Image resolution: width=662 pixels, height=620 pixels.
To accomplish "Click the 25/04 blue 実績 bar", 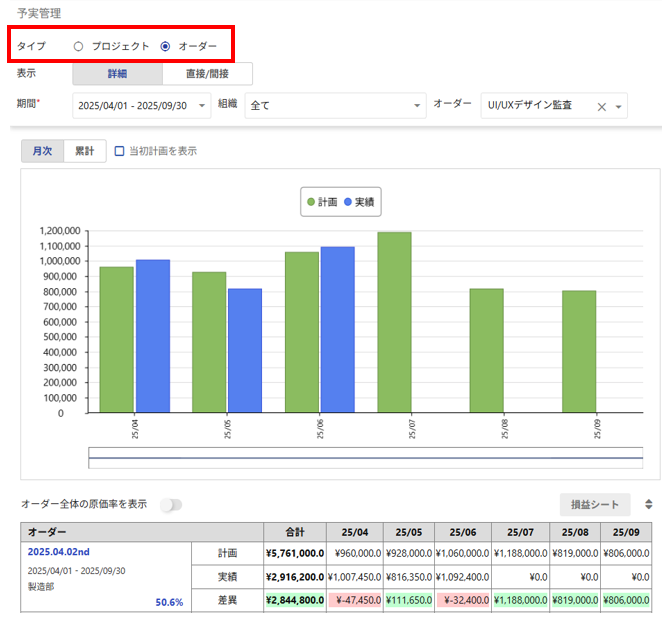I will [153, 336].
